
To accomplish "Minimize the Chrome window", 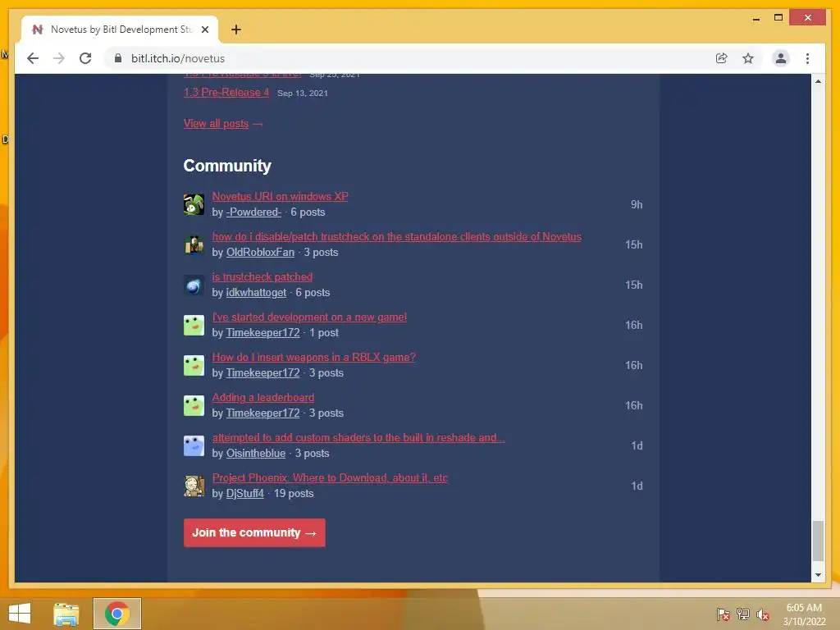I will (756, 18).
